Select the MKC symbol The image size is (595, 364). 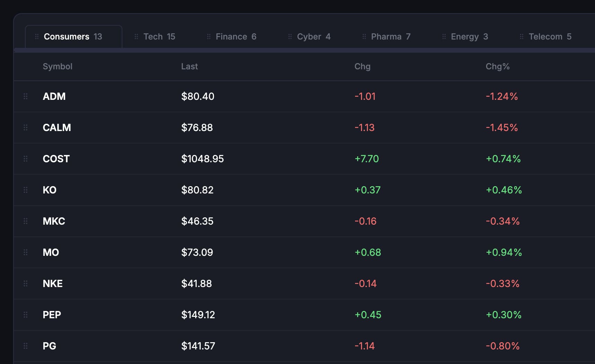click(x=54, y=221)
